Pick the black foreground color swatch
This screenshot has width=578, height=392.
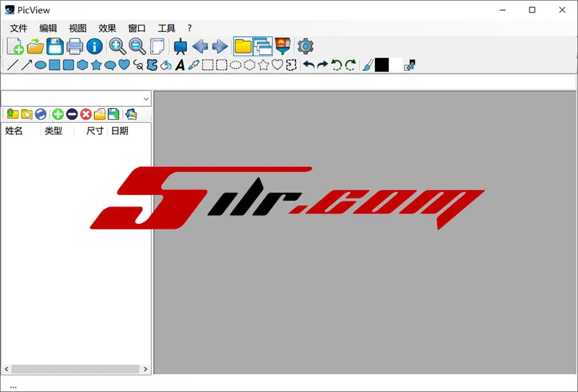(x=382, y=65)
